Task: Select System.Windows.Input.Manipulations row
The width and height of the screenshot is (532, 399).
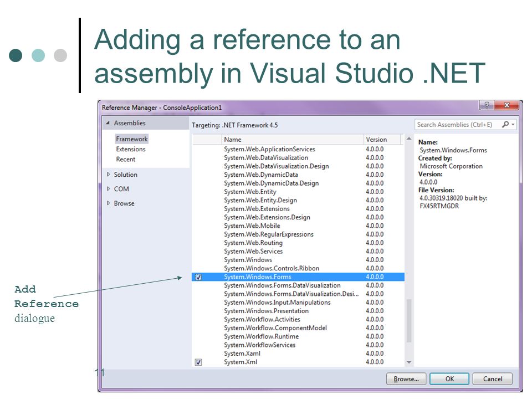Action: [298, 303]
